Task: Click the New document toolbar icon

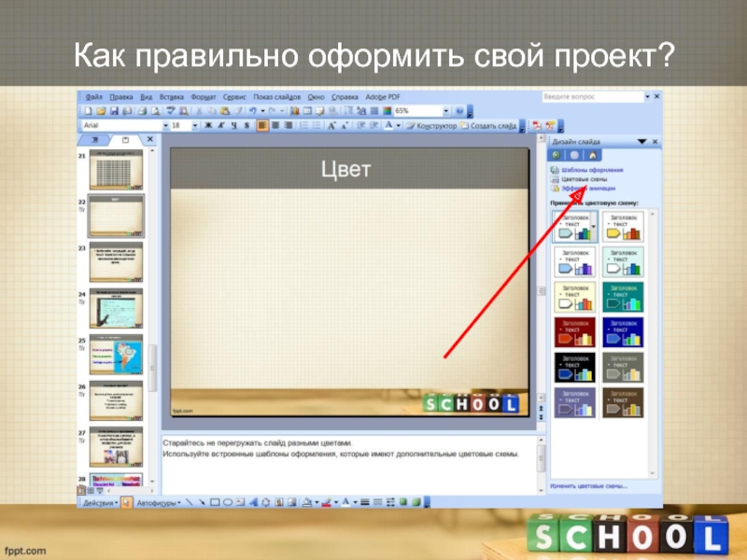Action: 86,110
